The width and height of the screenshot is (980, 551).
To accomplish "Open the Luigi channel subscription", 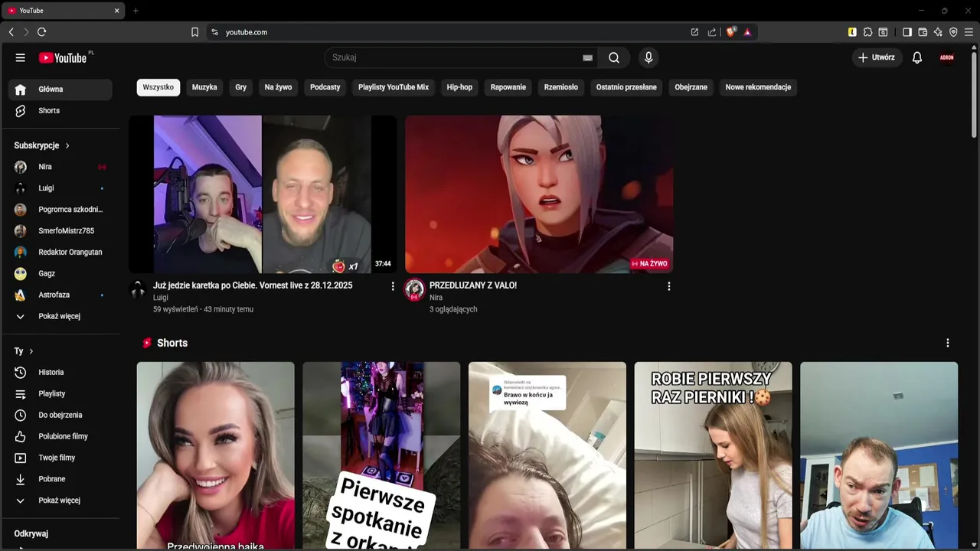I will [x=60, y=188].
